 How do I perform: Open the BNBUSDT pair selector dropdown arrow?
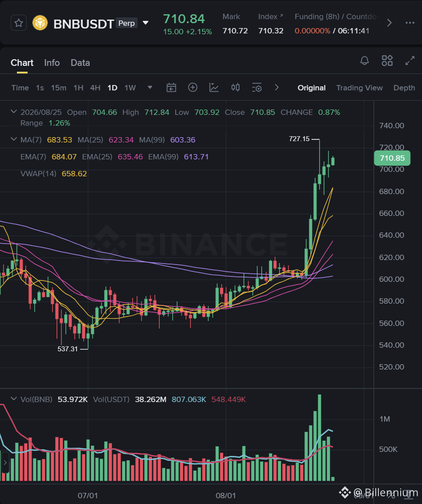pos(146,23)
